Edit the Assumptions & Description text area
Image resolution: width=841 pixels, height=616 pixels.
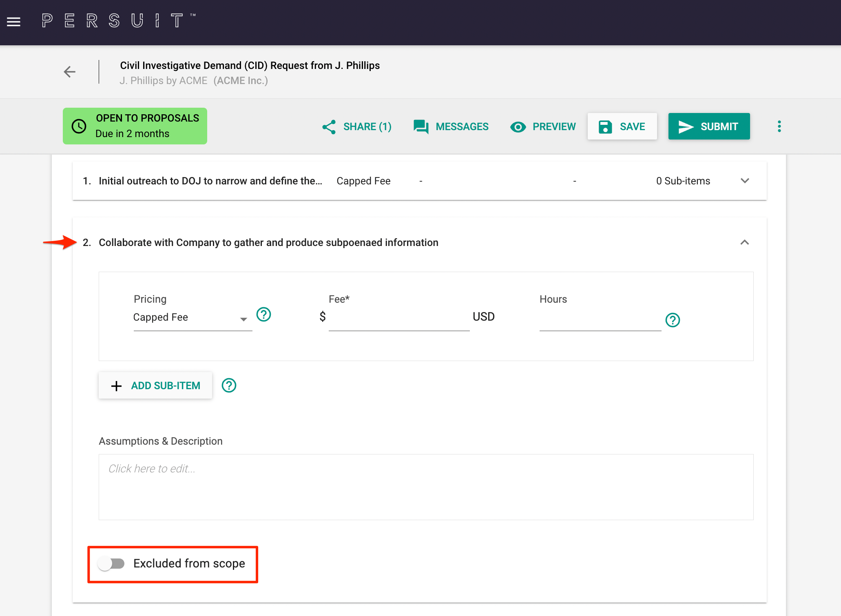tap(426, 487)
